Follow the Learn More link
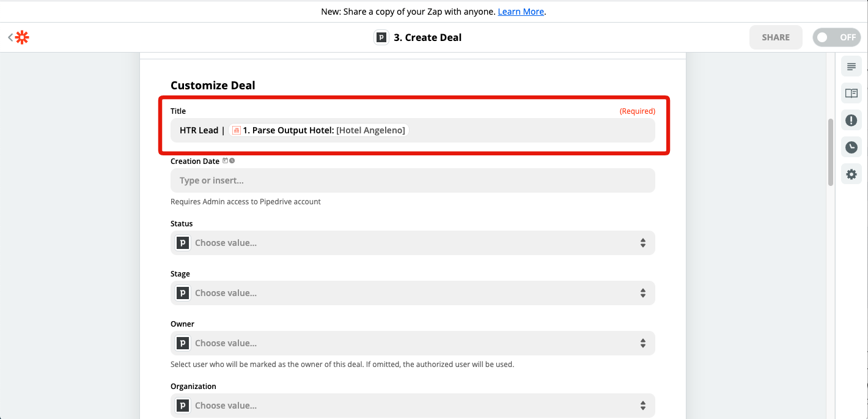 coord(521,12)
